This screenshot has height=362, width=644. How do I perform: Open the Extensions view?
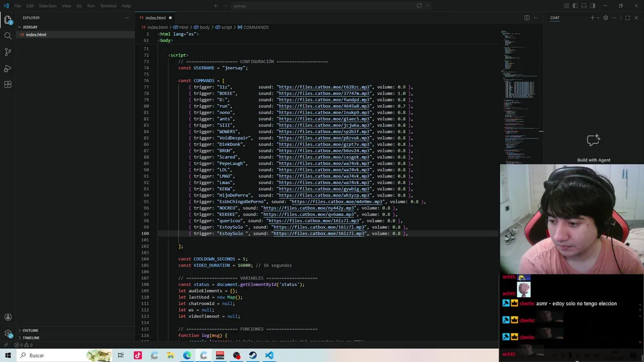(x=8, y=84)
